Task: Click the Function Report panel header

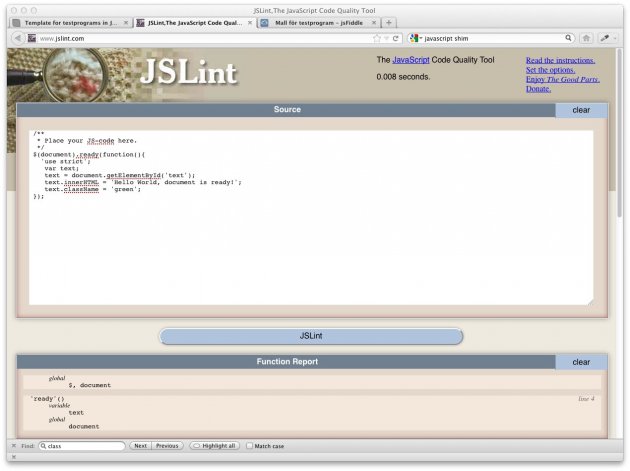Action: [x=286, y=362]
